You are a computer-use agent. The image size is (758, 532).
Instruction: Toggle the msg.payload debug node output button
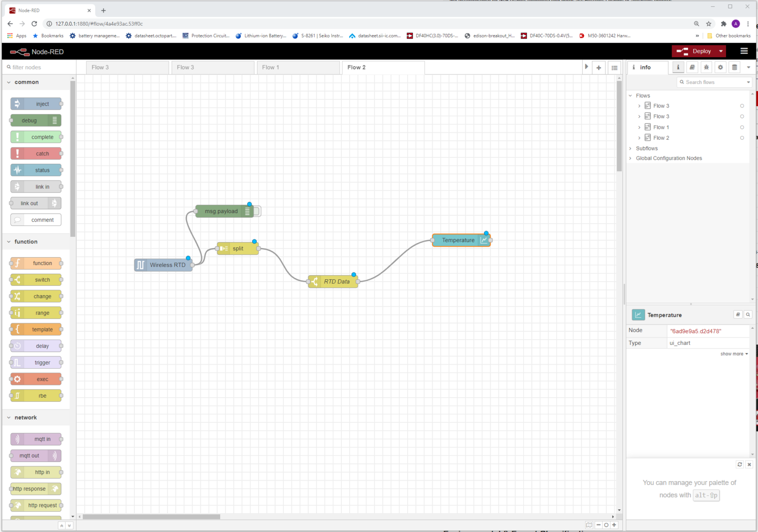click(x=257, y=211)
